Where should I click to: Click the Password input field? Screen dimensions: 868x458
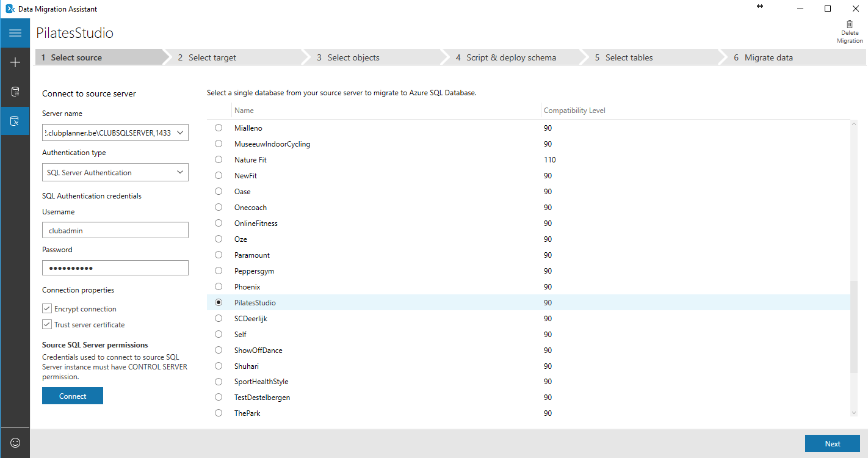[115, 268]
